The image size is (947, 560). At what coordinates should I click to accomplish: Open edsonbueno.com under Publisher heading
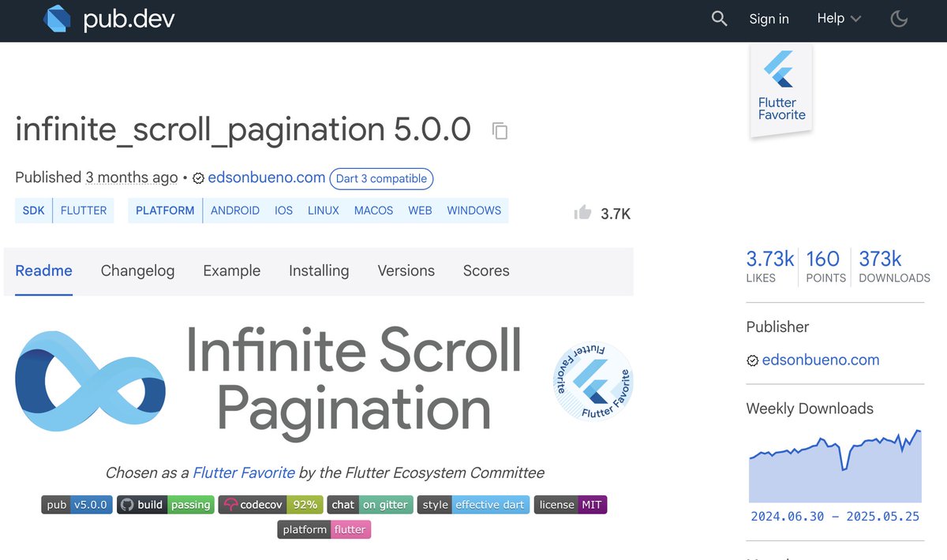(821, 360)
